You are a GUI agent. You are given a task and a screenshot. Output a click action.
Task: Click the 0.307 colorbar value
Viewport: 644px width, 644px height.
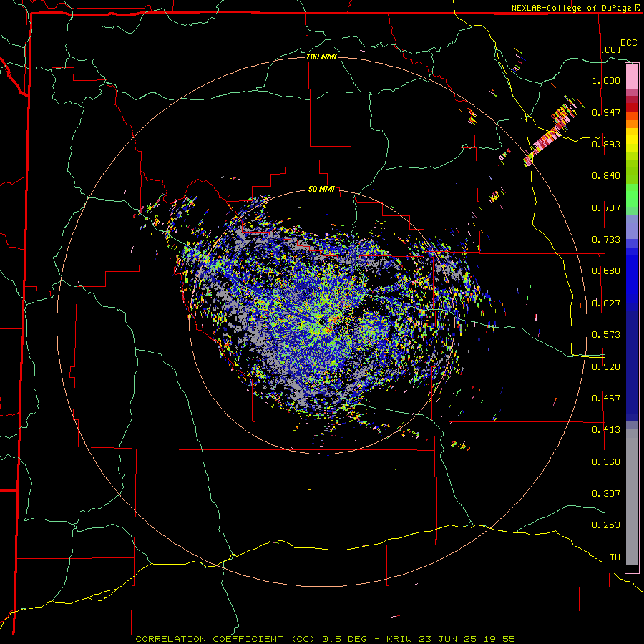606,494
